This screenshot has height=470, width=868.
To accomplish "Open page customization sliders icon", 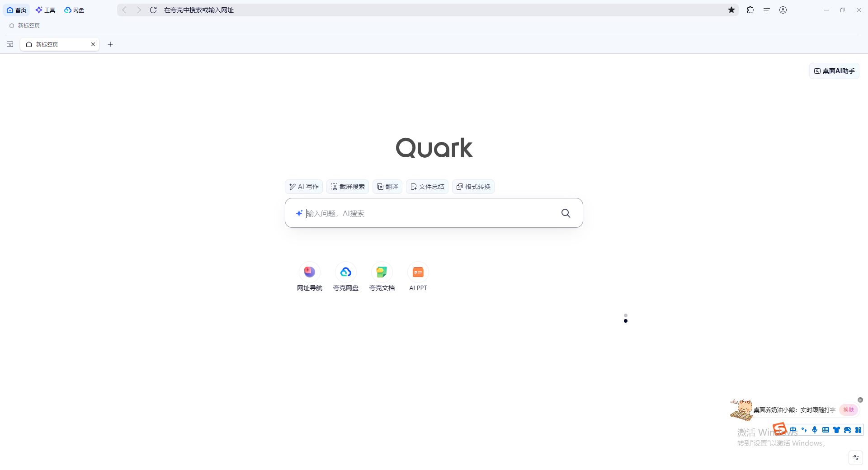I will (856, 458).
